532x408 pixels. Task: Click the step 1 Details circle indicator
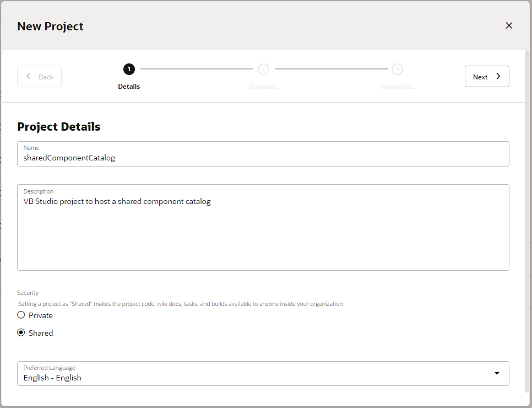click(129, 69)
